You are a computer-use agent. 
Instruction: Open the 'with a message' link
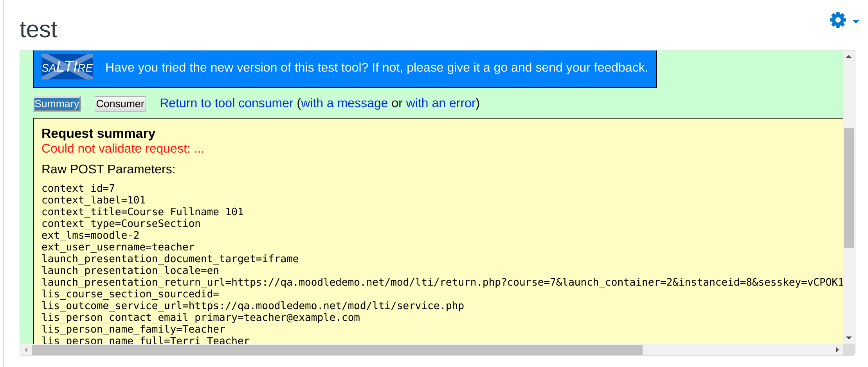(344, 103)
